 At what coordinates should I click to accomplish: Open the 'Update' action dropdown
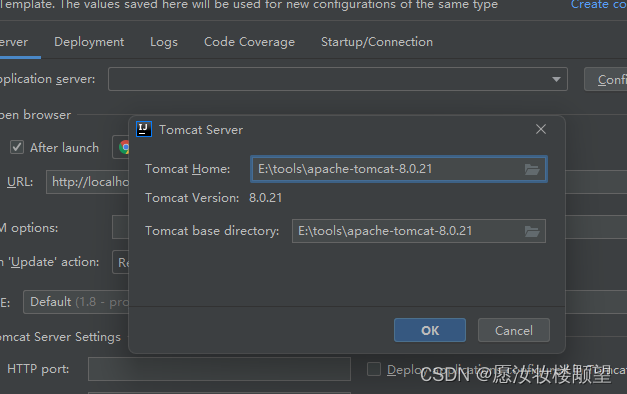pos(121,262)
